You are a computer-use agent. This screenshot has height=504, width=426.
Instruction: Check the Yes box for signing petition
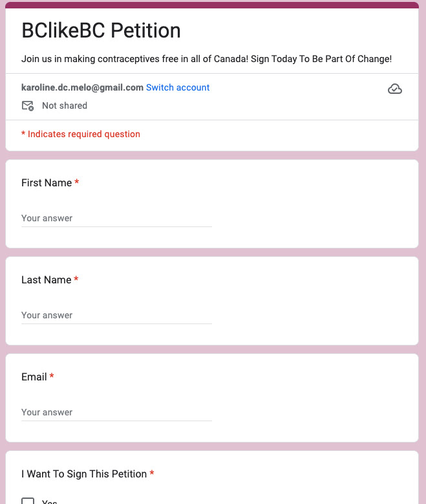coord(28,501)
